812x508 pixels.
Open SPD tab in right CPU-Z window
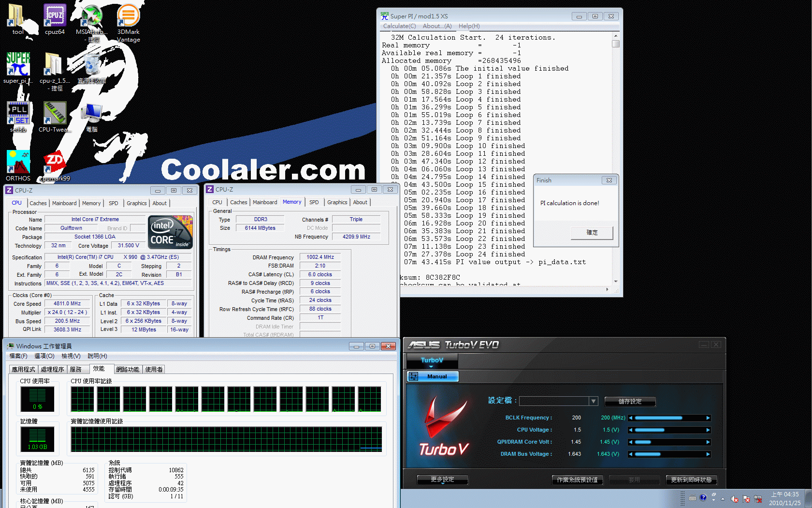314,202
